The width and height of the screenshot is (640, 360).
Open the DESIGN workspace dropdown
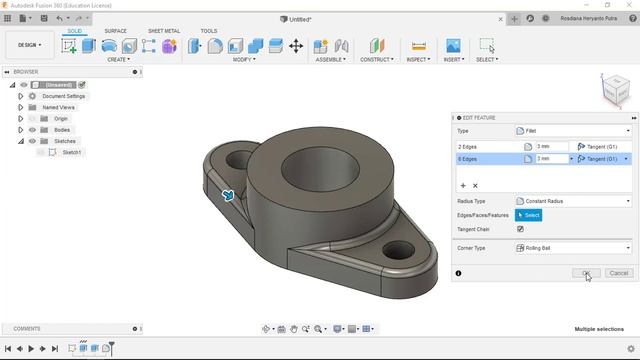[30, 45]
